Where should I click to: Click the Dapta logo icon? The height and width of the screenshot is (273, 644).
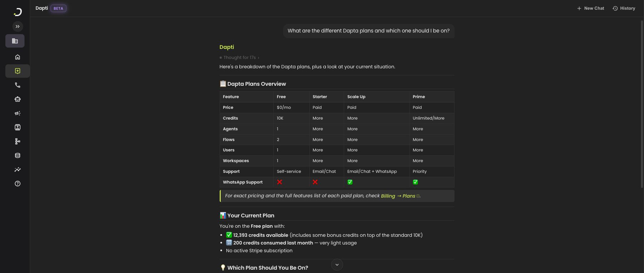[18, 12]
